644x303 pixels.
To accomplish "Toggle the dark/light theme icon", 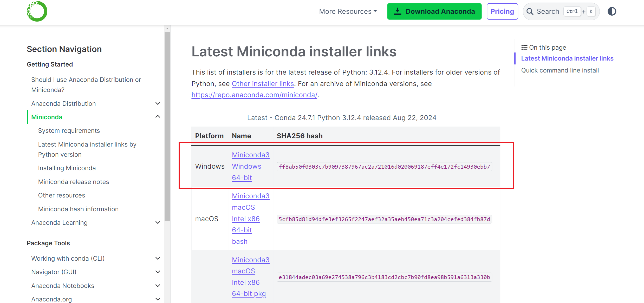I will [612, 11].
